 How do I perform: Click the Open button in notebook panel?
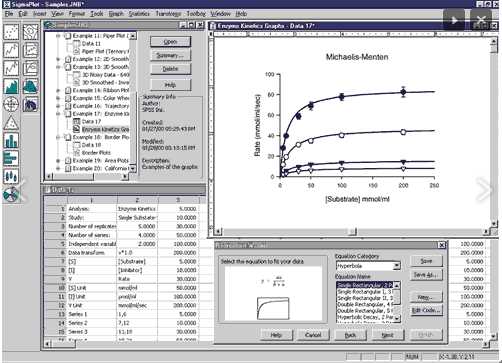coord(170,42)
